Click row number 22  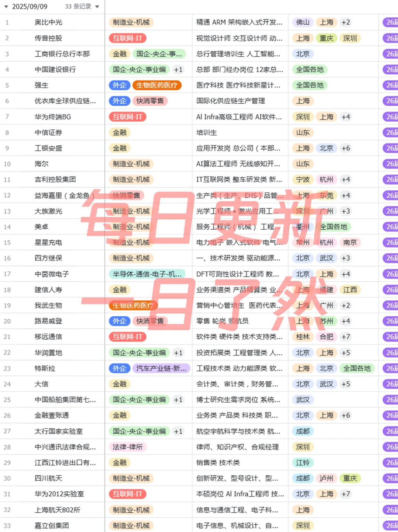point(7,353)
